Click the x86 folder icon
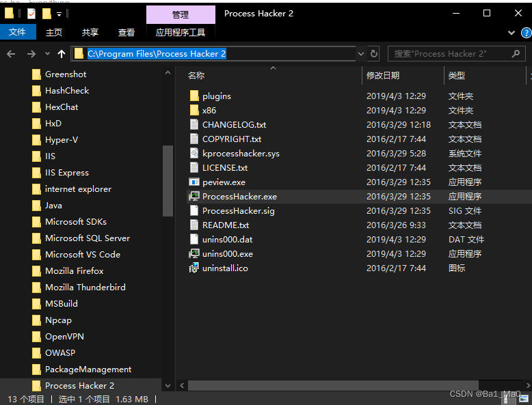 coord(194,111)
